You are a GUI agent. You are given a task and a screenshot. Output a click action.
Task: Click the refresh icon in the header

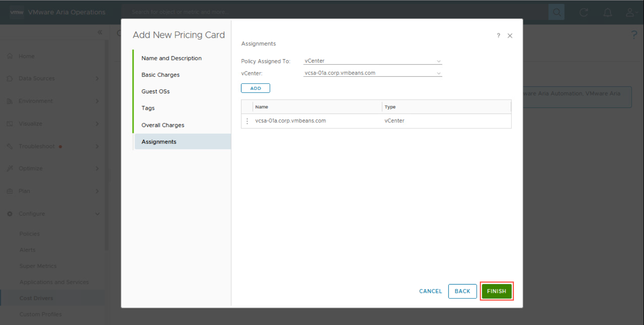[x=583, y=12]
